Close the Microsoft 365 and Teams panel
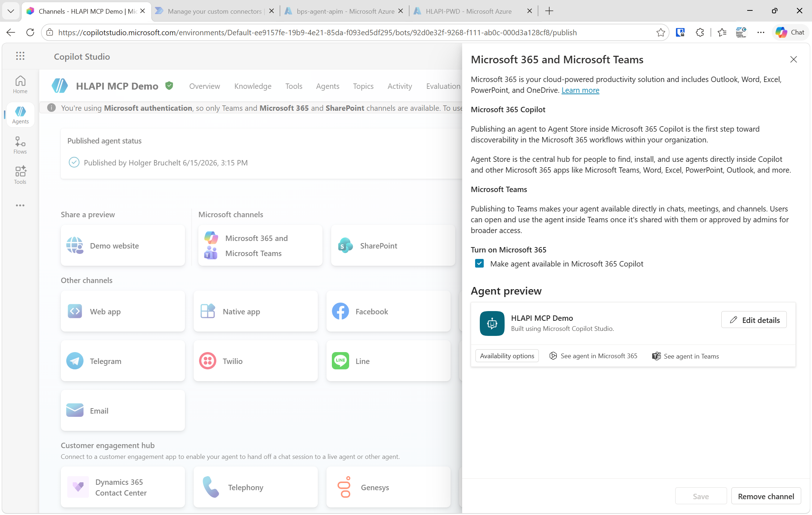Viewport: 812px width, 515px height. tap(793, 59)
